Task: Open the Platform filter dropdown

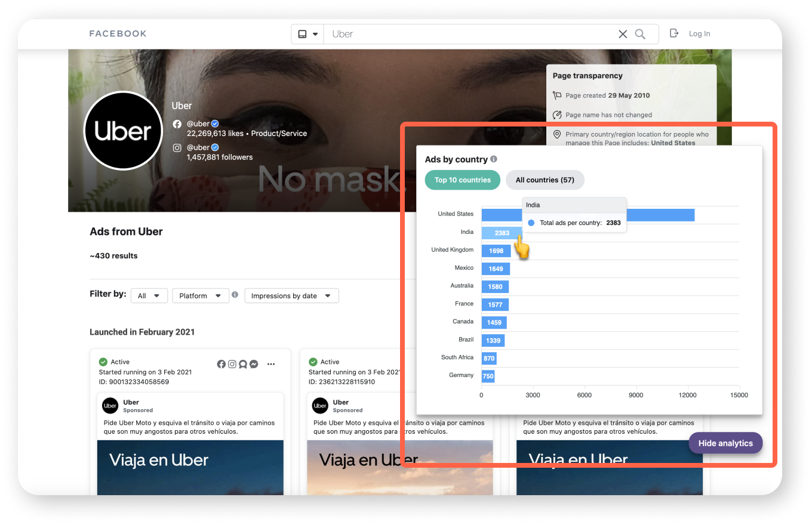Action: pyautogui.click(x=201, y=295)
